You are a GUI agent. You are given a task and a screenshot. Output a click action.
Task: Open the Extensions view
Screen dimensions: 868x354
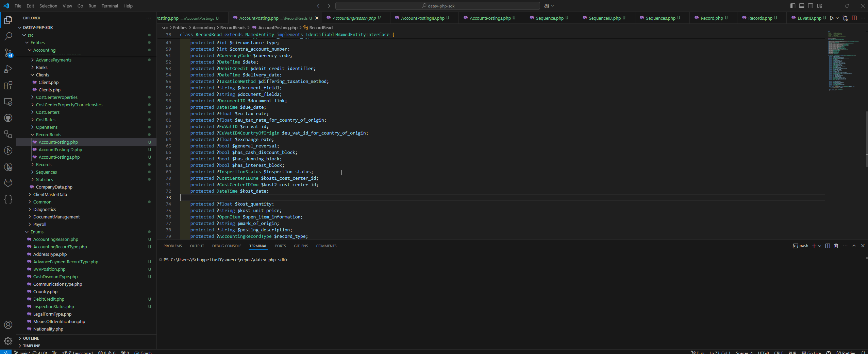tap(8, 85)
